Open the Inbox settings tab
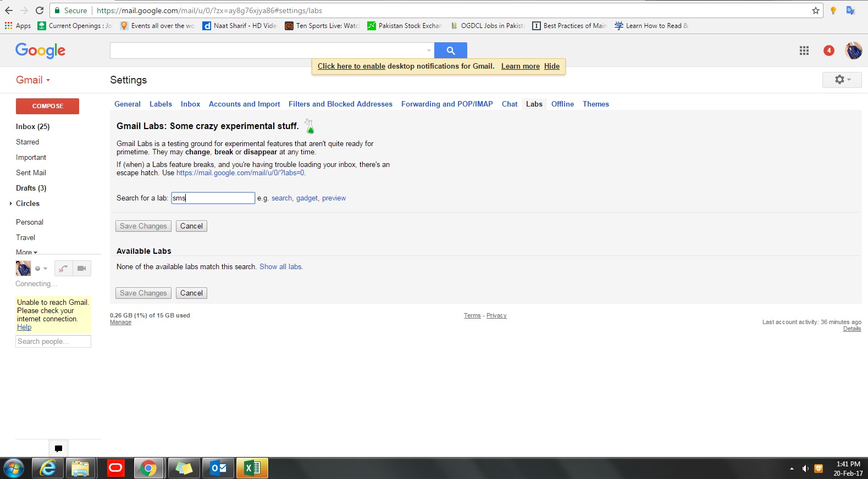Screen dimensions: 868x479 [x=190, y=104]
